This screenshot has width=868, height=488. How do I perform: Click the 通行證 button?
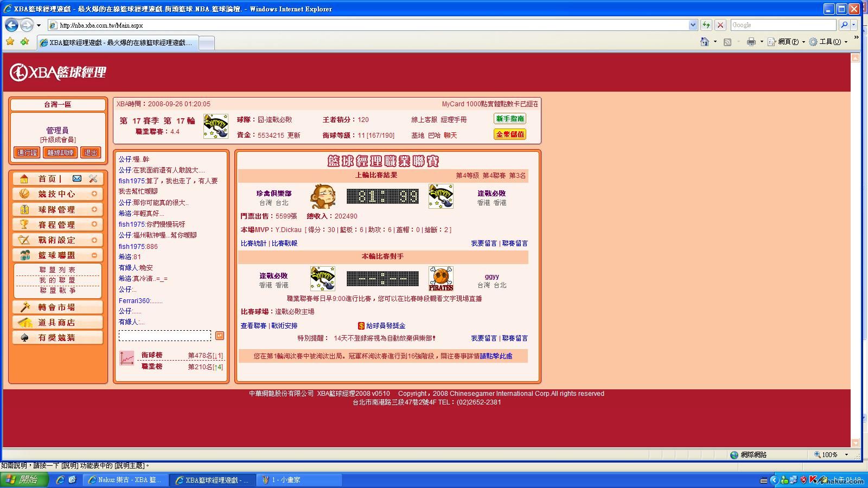tap(27, 153)
